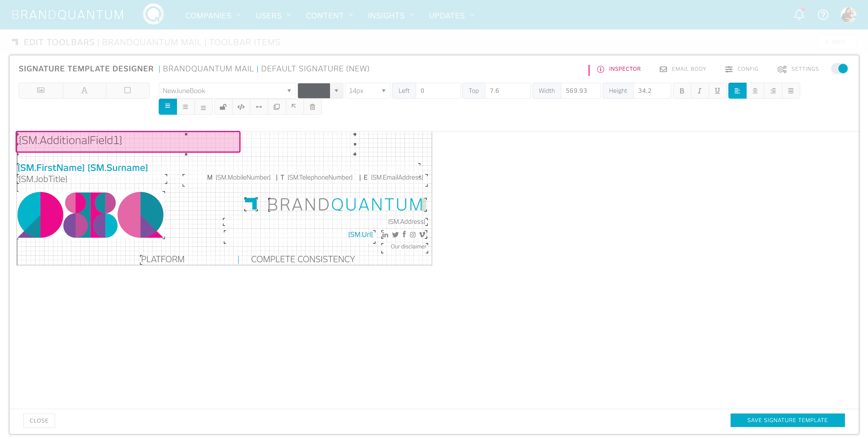
Task: Open the NewJuneBook font dropdown
Action: click(x=227, y=91)
